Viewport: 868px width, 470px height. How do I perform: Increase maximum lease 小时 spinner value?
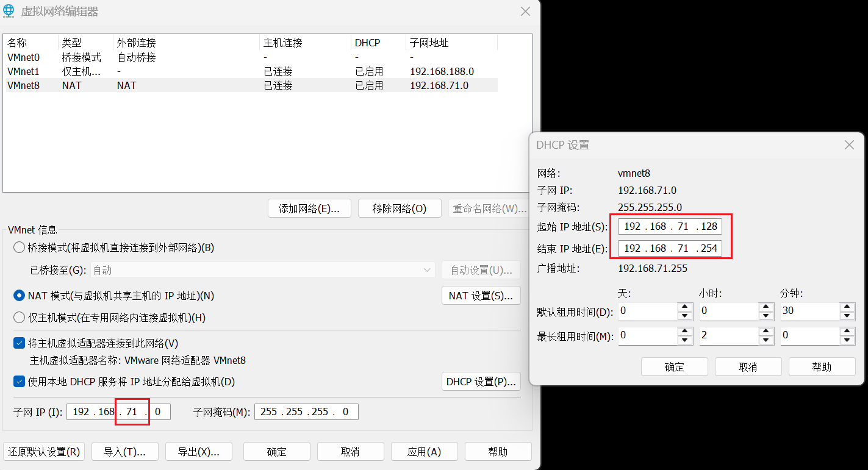766,331
